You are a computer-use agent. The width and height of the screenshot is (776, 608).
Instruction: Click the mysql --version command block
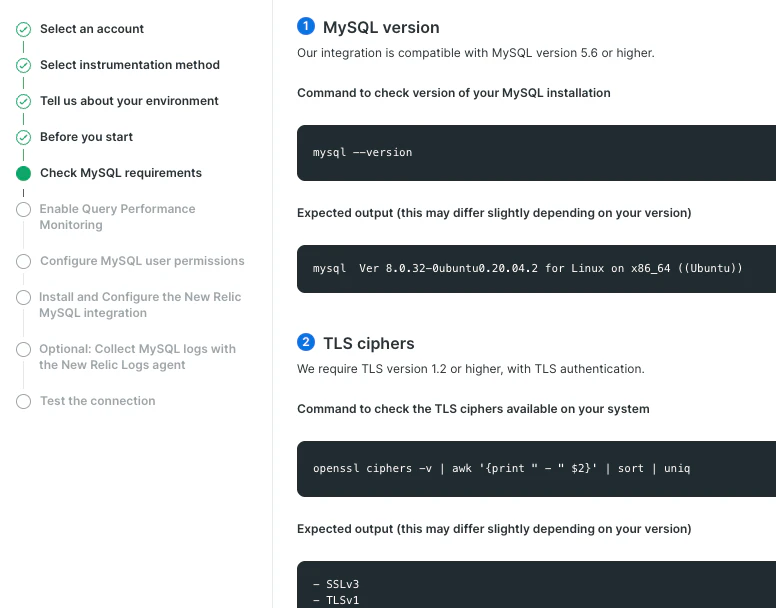(536, 153)
